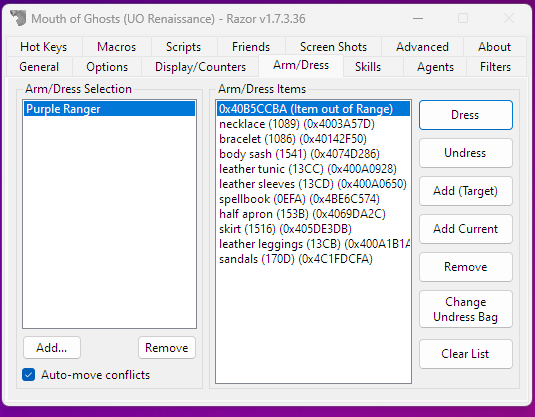535x417 pixels.
Task: Select the Skills tab
Action: 368,67
